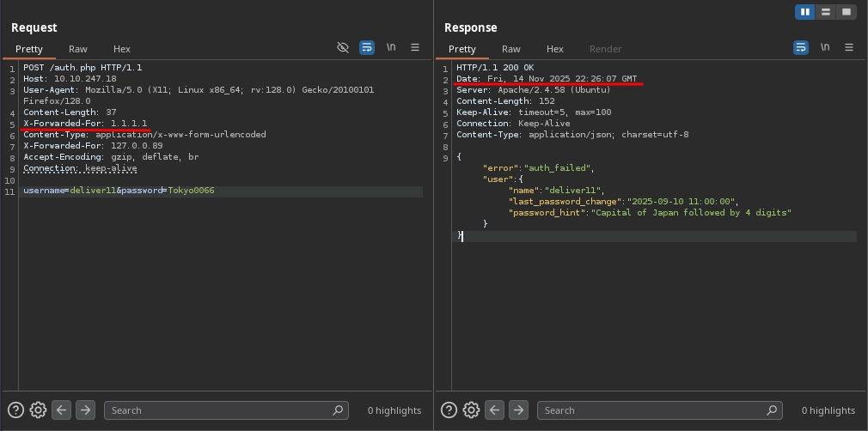
Task: Toggle the \n newline display in Response
Action: click(x=824, y=48)
